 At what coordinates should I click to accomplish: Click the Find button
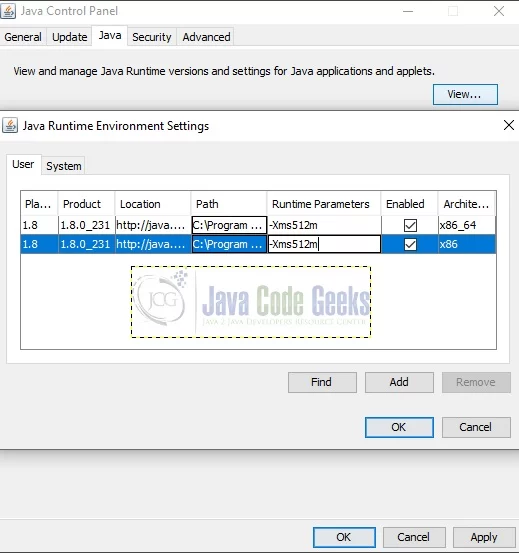[x=322, y=382]
